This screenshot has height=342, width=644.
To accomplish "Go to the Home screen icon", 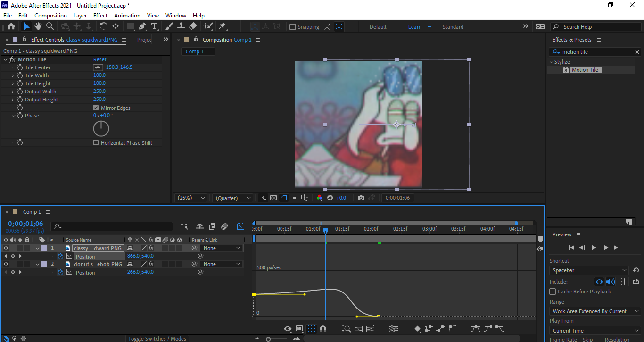I will [x=11, y=26].
